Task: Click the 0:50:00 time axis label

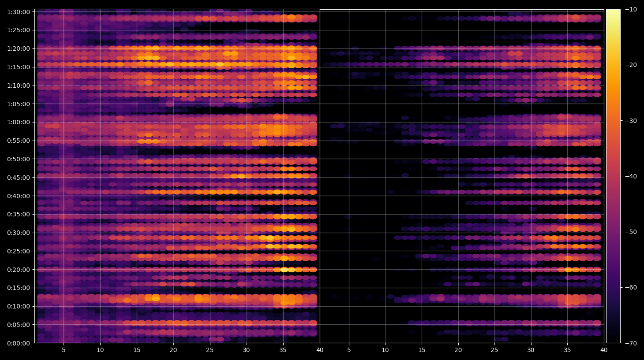Action: pyautogui.click(x=19, y=160)
